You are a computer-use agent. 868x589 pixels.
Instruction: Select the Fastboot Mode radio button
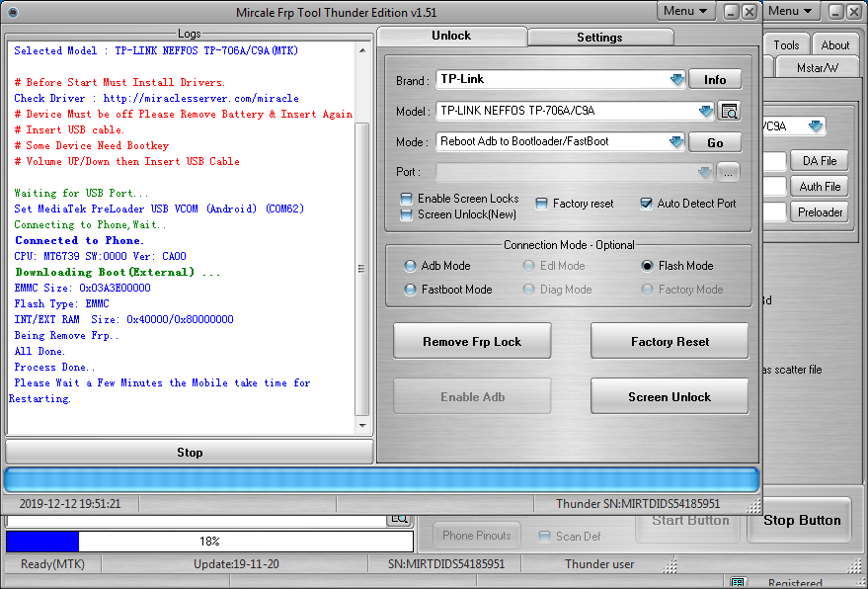tap(410, 290)
